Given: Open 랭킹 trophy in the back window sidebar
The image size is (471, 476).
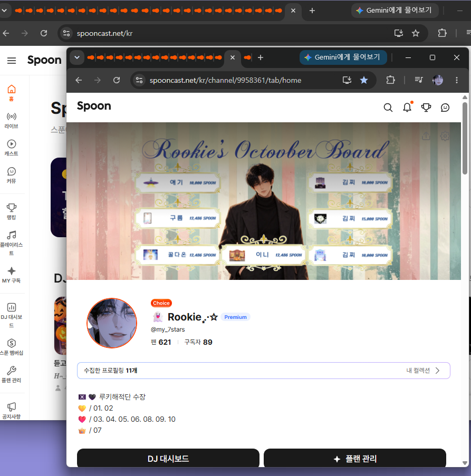Looking at the screenshot, I should [x=12, y=211].
